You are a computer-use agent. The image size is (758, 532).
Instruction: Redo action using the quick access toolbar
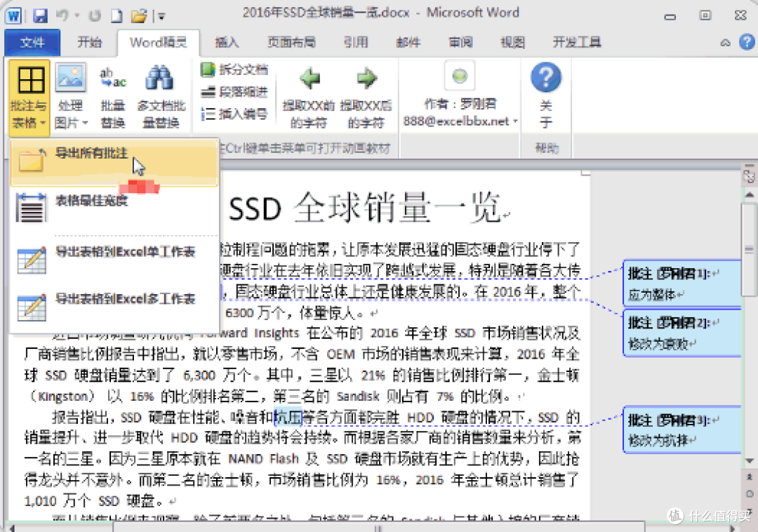(x=94, y=16)
